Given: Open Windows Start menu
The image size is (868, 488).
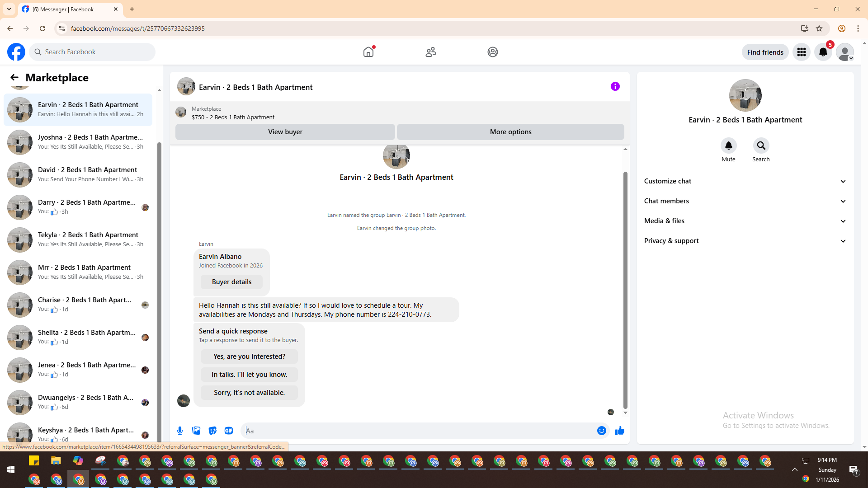Looking at the screenshot, I should 11,470.
